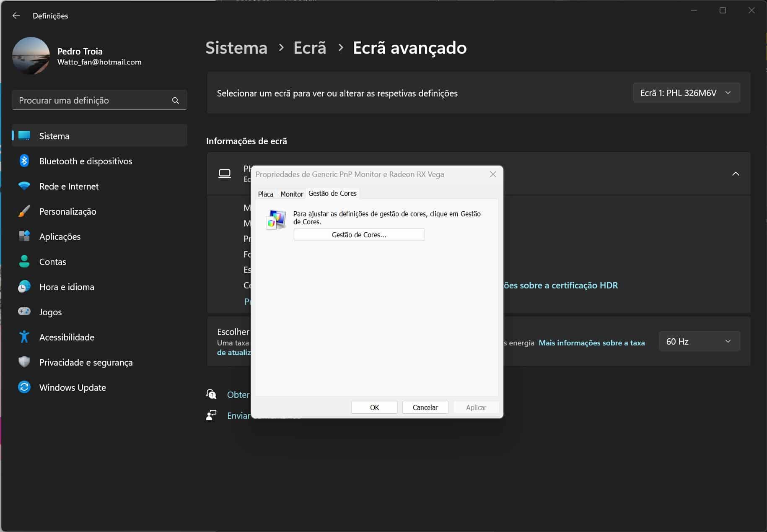
Task: Click the Privacidade e segurança shield icon
Action: (24, 362)
